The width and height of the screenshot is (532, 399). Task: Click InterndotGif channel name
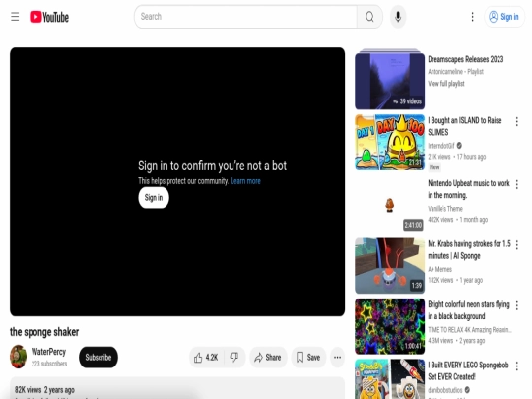coord(441,146)
